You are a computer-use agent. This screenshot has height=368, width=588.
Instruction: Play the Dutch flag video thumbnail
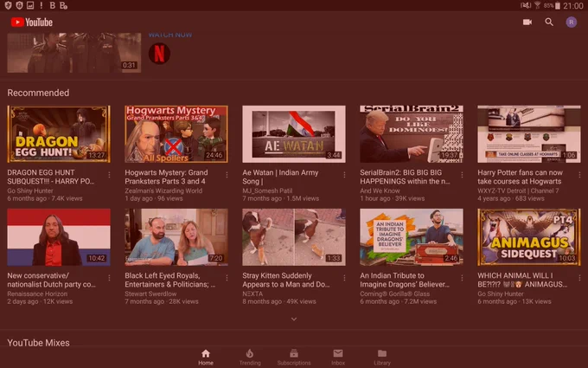tap(59, 237)
